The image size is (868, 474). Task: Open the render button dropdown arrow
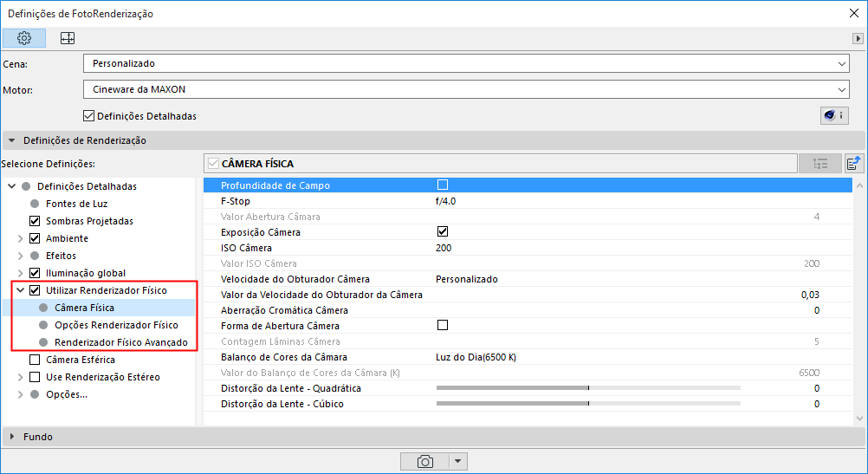coord(457,461)
